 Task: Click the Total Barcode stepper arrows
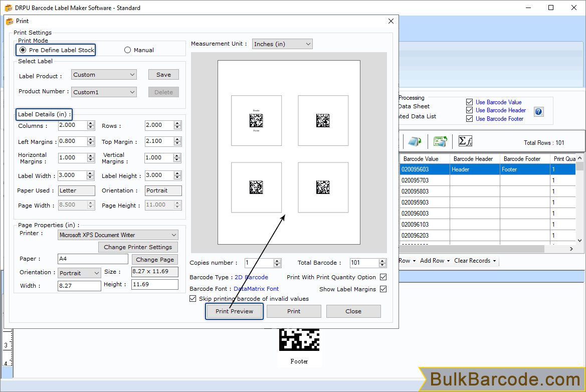coord(382,263)
